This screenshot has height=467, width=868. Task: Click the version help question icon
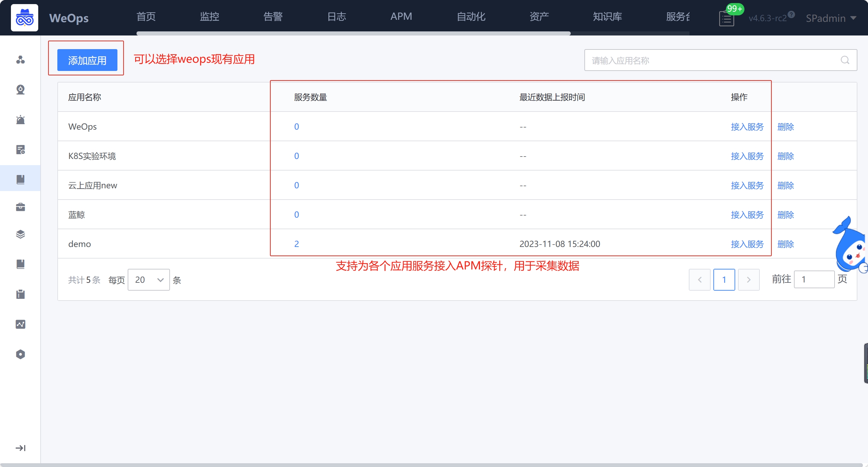point(792,14)
